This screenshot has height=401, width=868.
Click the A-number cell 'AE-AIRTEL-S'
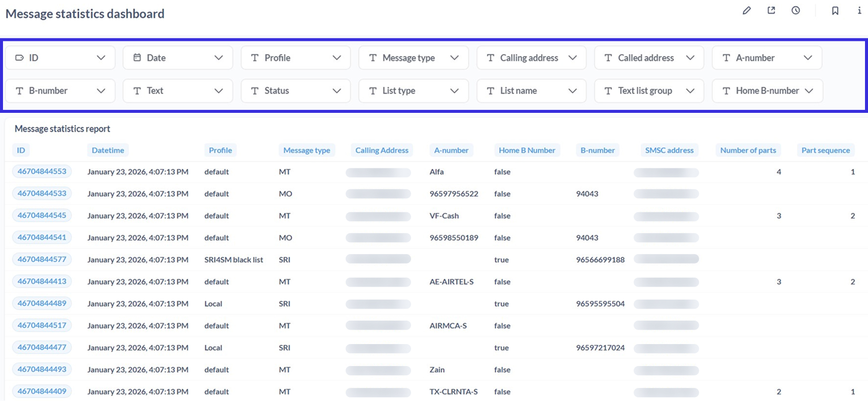tap(451, 282)
